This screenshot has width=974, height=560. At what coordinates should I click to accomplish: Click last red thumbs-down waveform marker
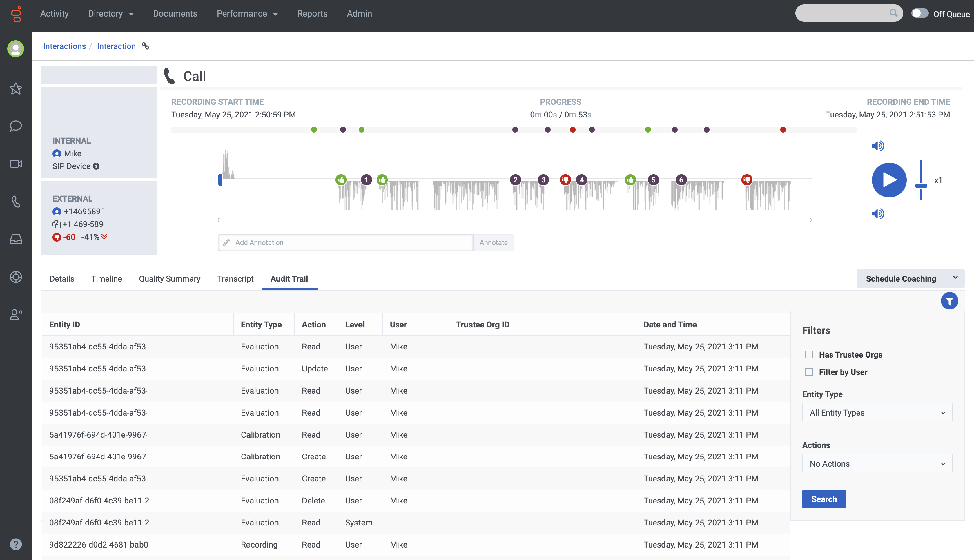747,180
